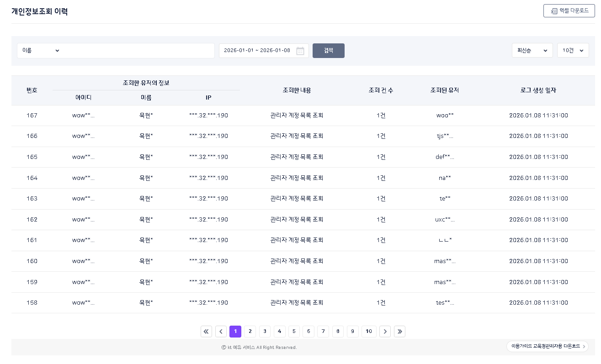Click the next page arrow icon
This screenshot has height=364, width=601.
coord(385,332)
